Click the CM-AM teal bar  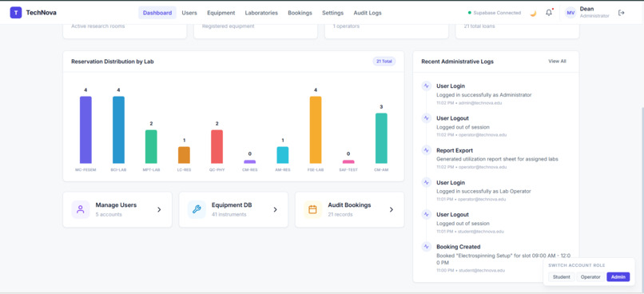tap(381, 138)
